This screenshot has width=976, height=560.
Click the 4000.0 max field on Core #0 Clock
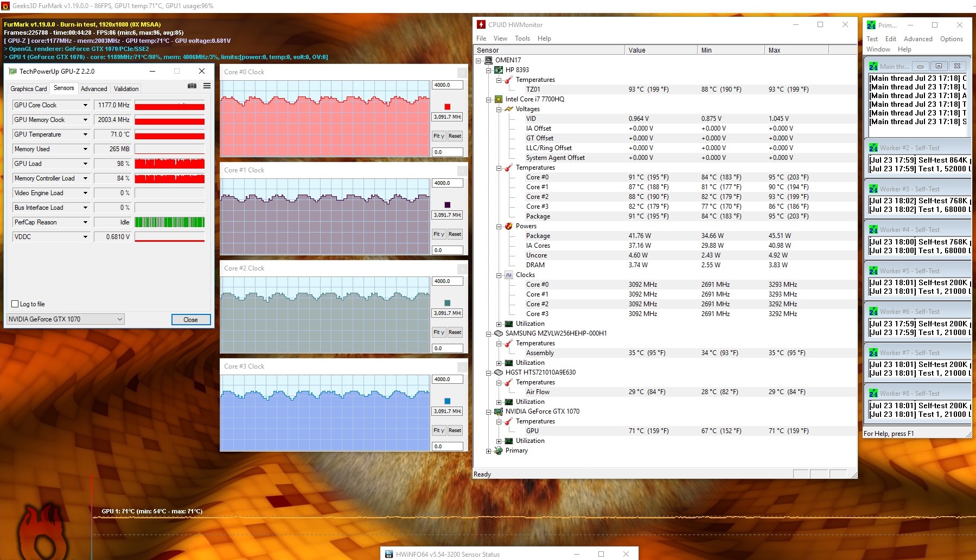(448, 85)
